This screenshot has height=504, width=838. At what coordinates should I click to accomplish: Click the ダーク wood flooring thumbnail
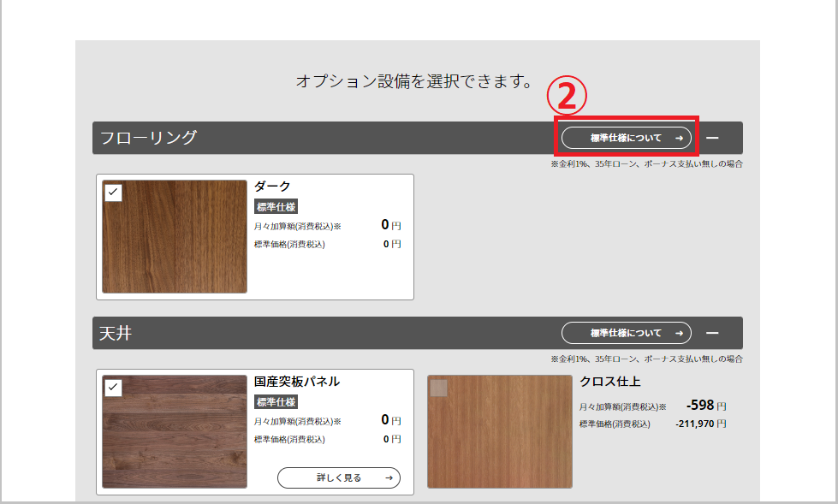(x=175, y=237)
